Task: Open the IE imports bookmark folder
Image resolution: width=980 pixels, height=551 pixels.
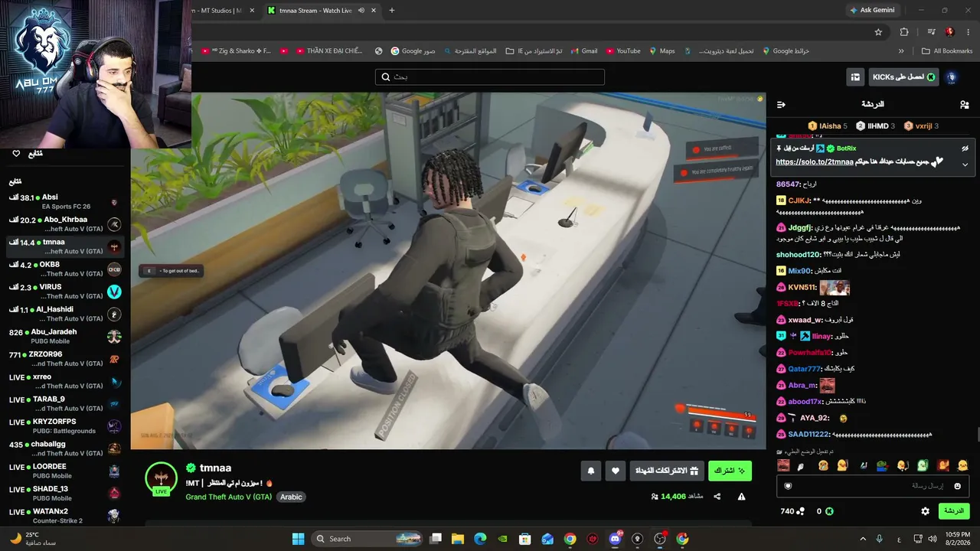Action: 534,51
